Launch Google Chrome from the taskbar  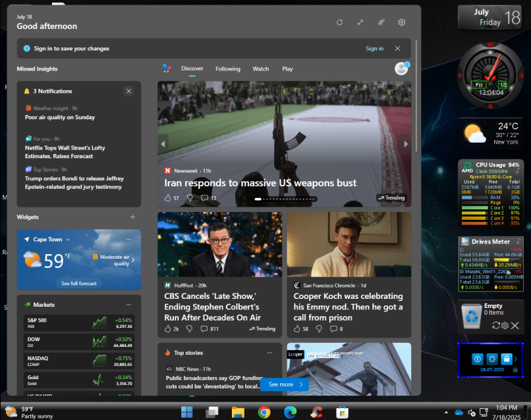coord(264,412)
